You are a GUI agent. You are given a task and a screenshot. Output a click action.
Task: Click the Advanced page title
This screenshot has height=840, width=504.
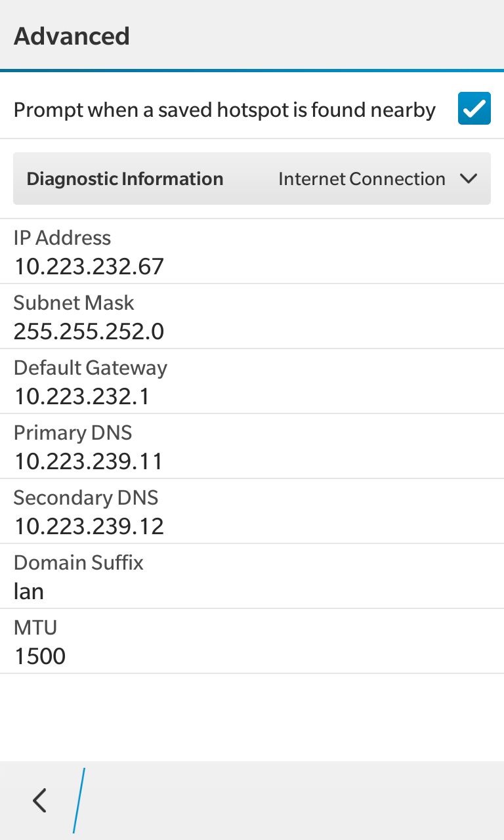click(x=72, y=36)
